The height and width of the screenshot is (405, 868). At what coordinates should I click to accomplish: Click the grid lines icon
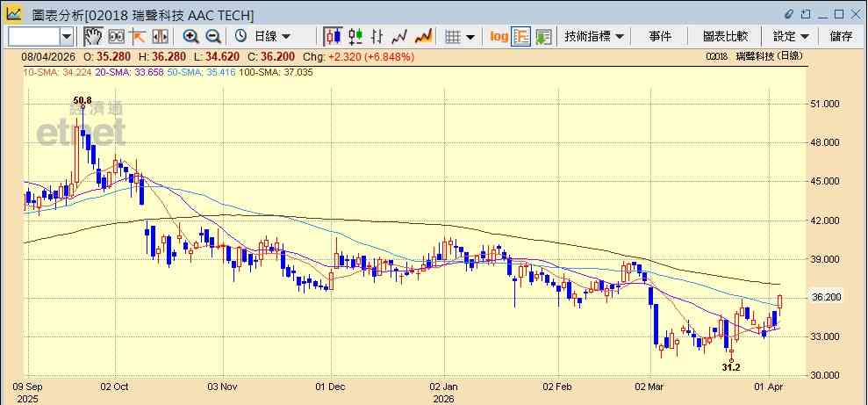click(454, 37)
